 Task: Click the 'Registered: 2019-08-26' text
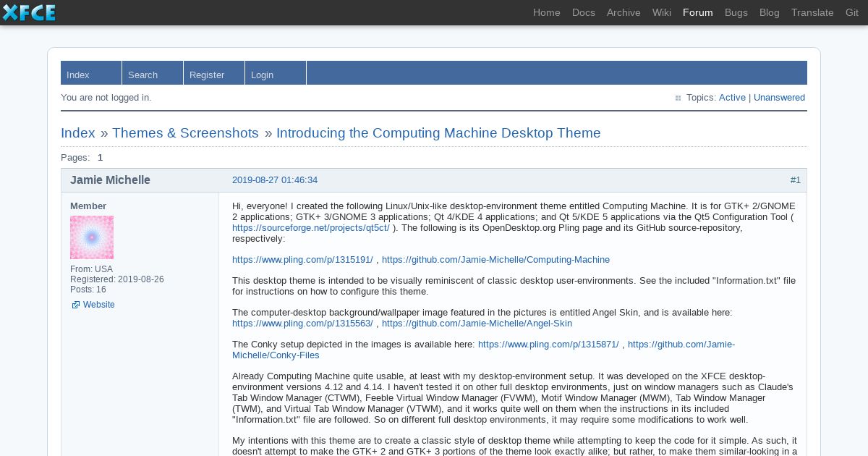[x=117, y=279]
